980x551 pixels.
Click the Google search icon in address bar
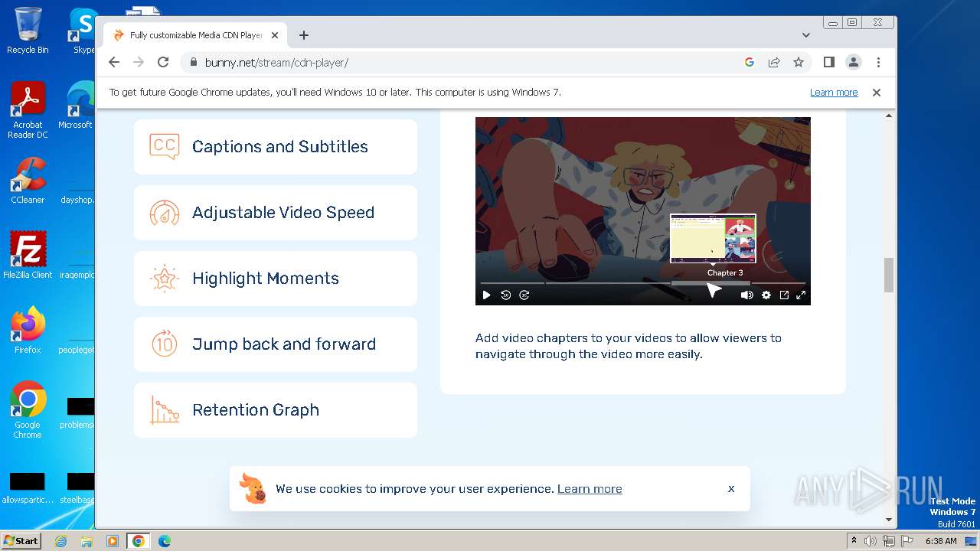tap(750, 63)
